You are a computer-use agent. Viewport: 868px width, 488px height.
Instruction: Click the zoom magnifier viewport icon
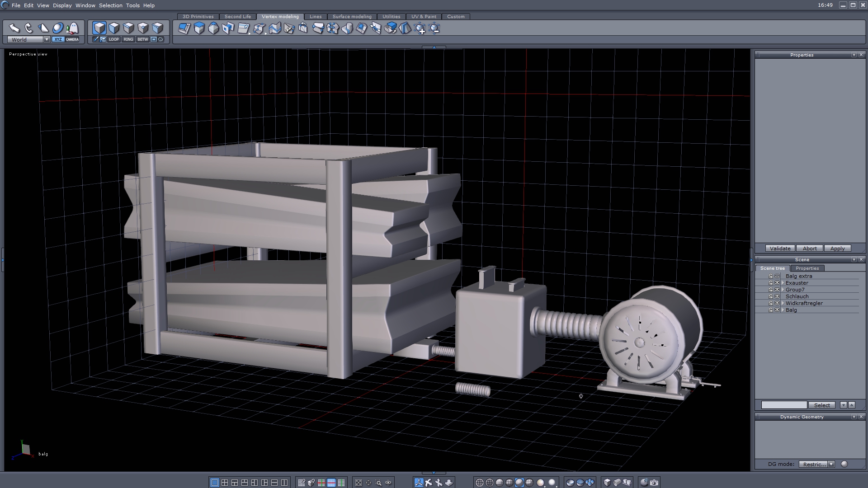pyautogui.click(x=378, y=483)
